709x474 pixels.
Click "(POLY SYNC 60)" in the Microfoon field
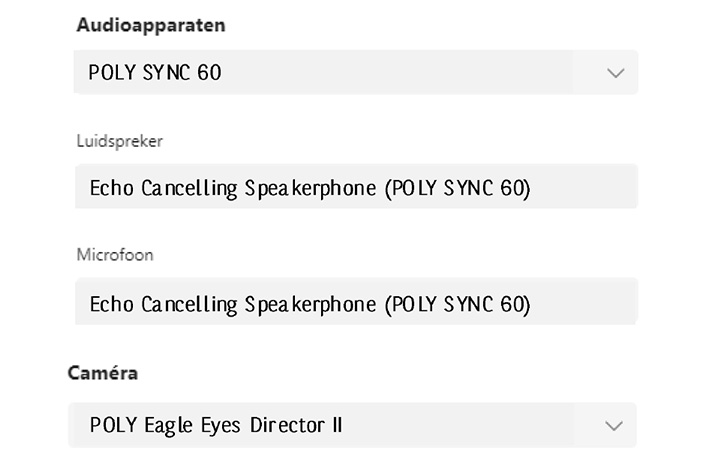click(x=458, y=303)
